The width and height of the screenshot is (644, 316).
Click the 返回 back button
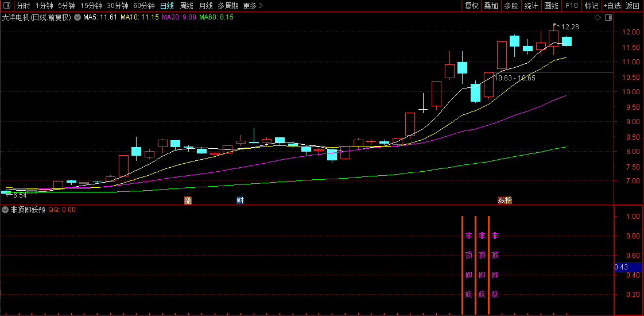click(x=633, y=6)
